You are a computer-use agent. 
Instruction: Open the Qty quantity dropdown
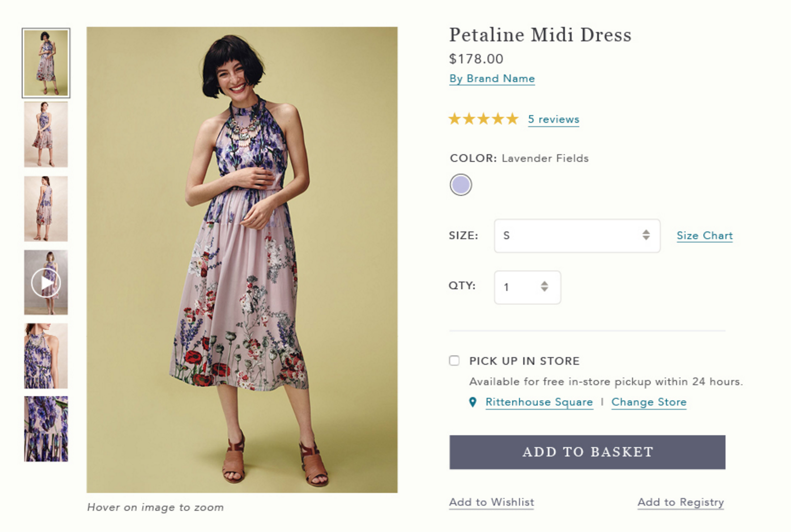527,287
